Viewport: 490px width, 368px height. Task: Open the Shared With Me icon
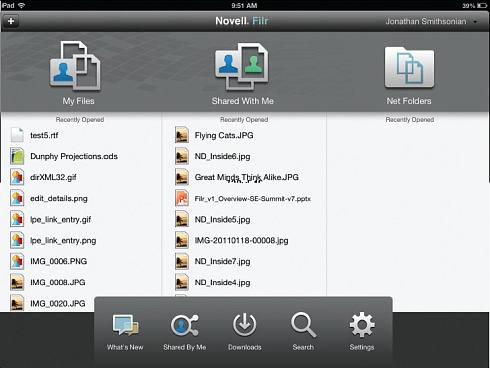pyautogui.click(x=242, y=67)
